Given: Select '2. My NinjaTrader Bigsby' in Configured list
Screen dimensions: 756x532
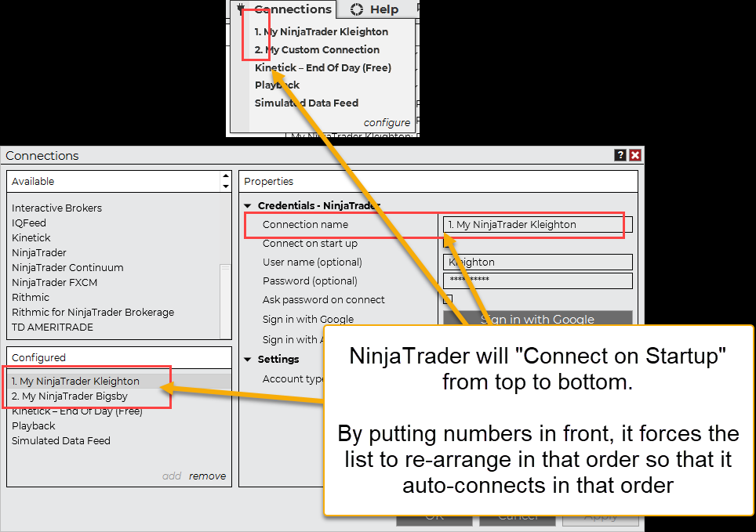Looking at the screenshot, I should 70,396.
